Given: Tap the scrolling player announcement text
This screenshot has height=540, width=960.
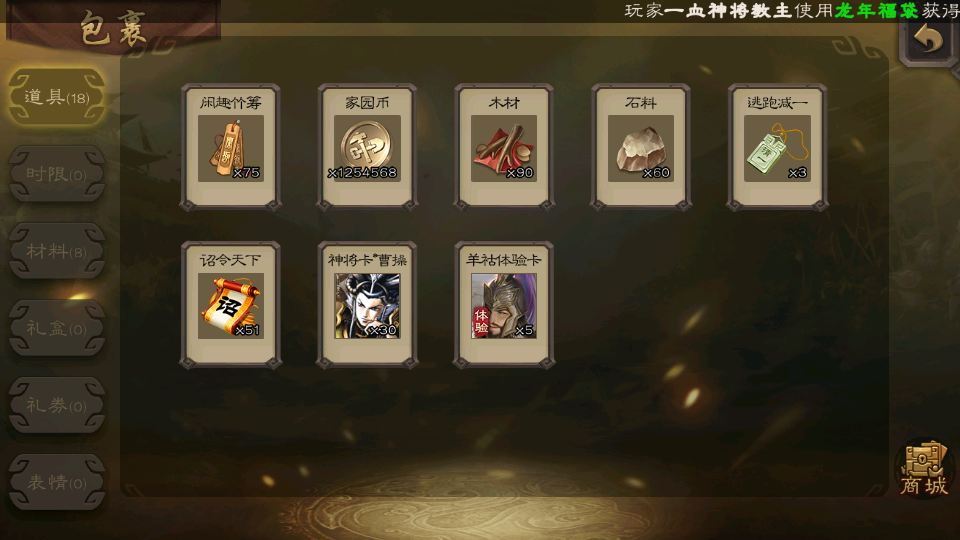Looking at the screenshot, I should (792, 10).
